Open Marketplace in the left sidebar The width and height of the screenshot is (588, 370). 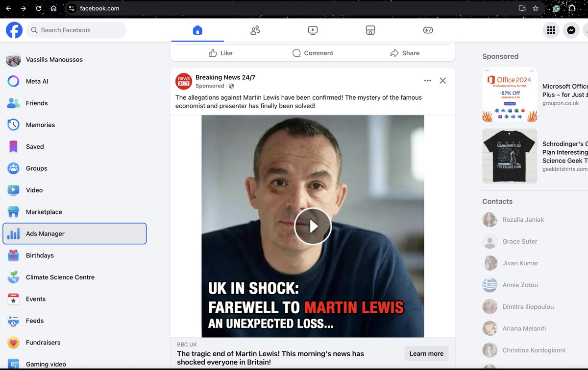[x=74, y=212]
